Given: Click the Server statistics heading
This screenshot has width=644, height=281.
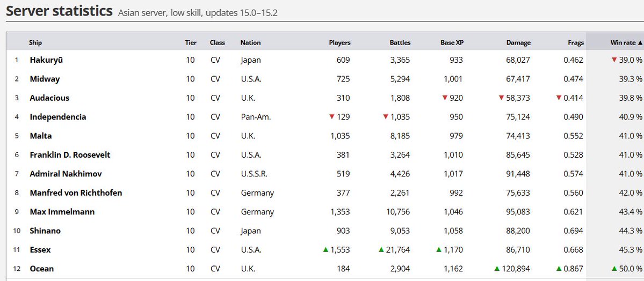Looking at the screenshot, I should (x=59, y=11).
